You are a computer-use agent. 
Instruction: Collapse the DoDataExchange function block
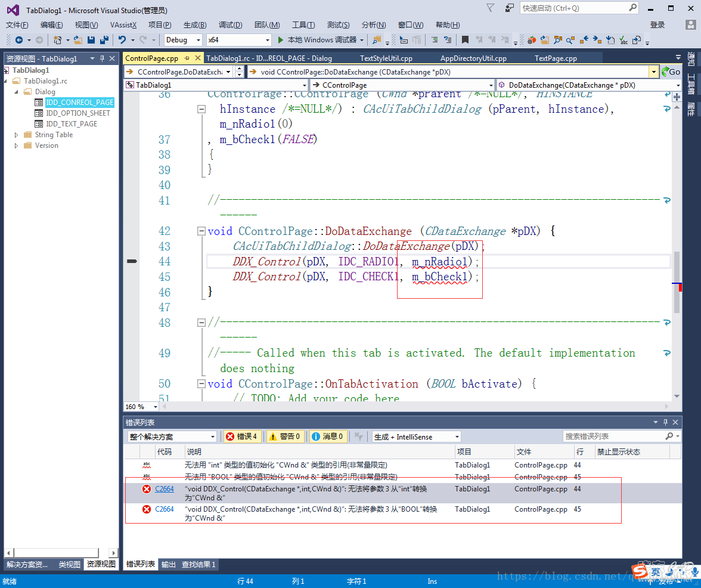(201, 231)
